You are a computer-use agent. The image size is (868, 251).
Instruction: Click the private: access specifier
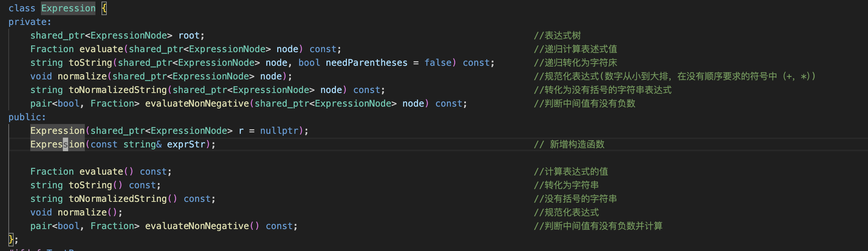coord(30,22)
